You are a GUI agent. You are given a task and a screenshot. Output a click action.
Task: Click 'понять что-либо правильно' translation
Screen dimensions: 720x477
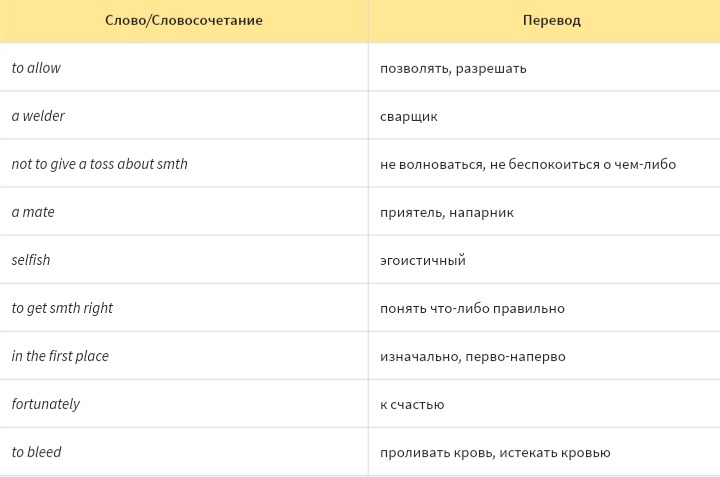point(472,308)
